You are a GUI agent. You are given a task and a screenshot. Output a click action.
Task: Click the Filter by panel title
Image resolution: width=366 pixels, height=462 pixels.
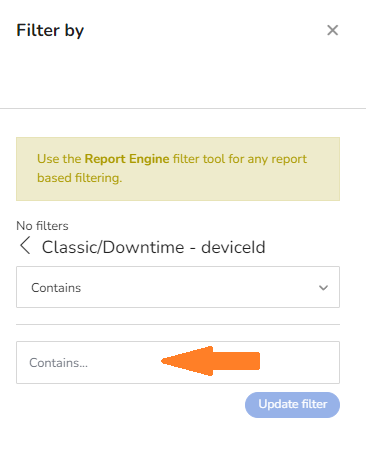coord(50,31)
